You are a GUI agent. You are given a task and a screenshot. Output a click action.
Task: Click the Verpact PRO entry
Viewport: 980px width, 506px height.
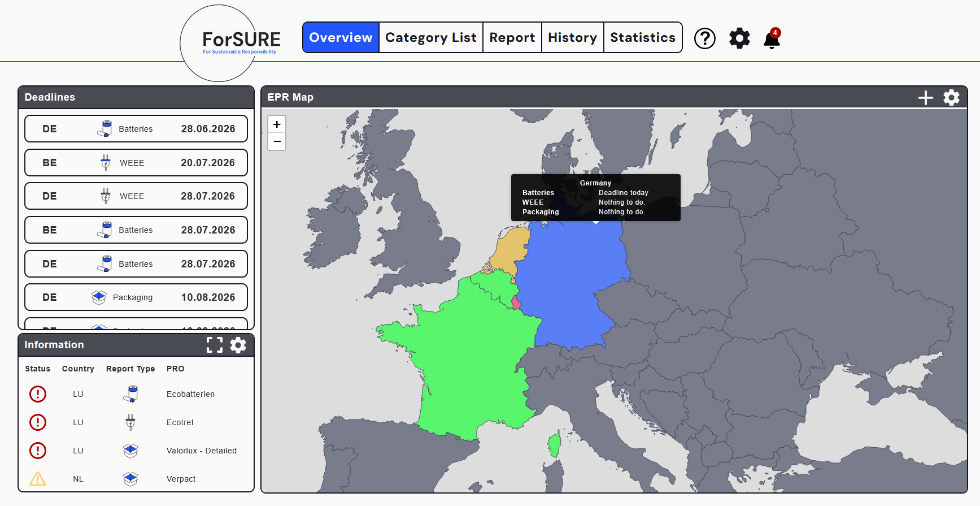181,479
